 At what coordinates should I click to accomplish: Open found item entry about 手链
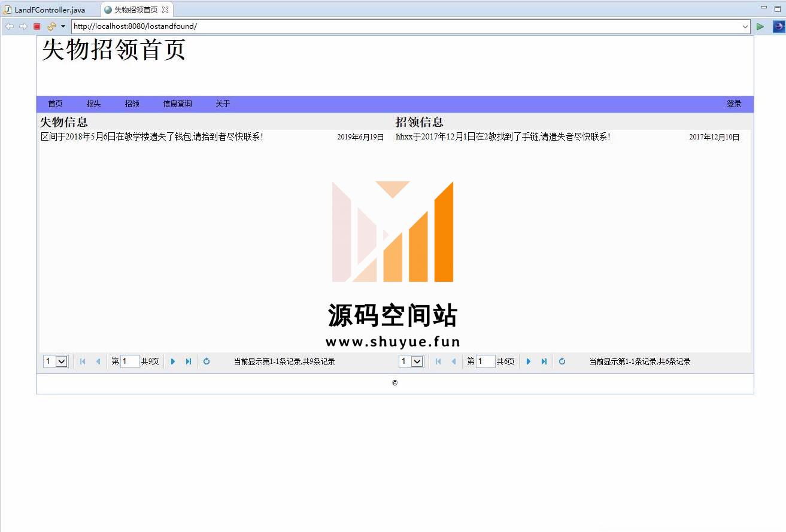[x=503, y=137]
